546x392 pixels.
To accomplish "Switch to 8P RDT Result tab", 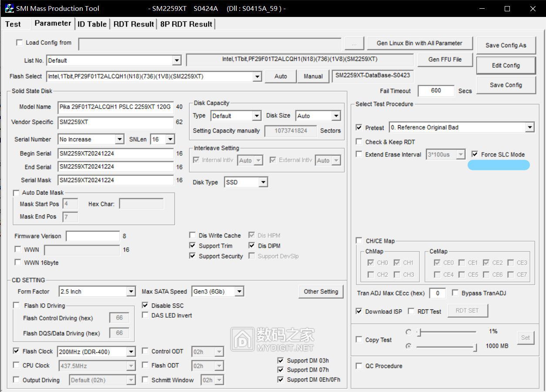I will pyautogui.click(x=186, y=24).
